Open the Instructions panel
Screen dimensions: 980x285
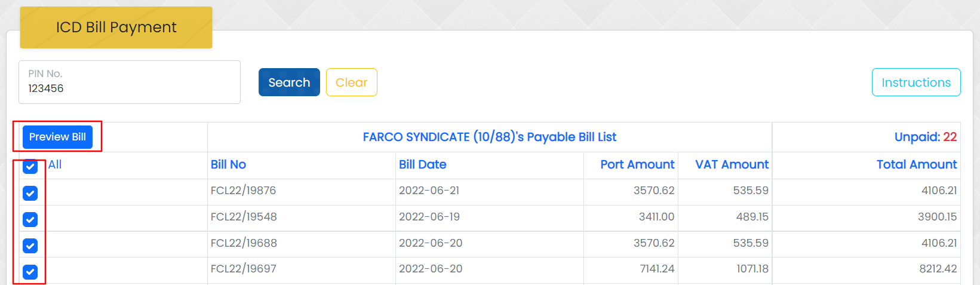[916, 82]
